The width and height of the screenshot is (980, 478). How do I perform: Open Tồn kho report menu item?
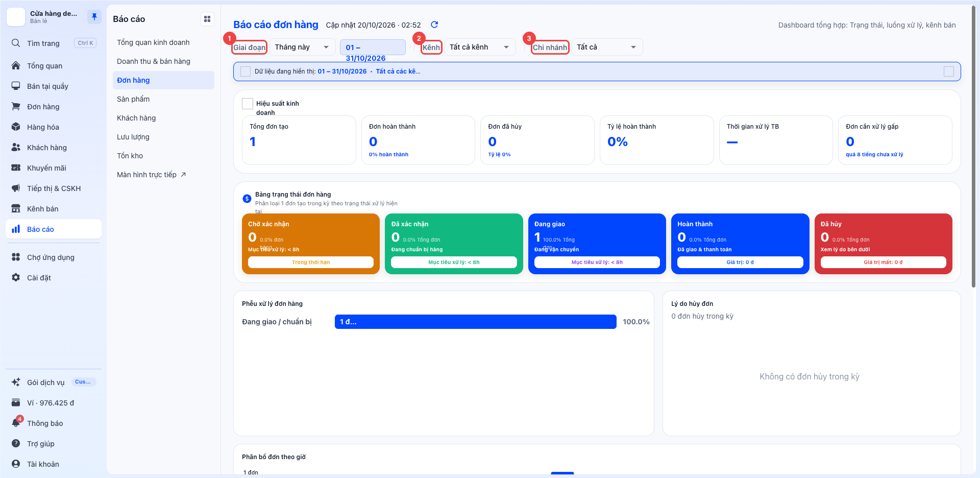point(163,156)
